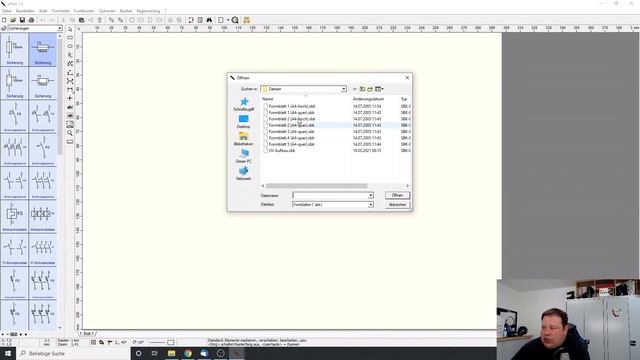
Task: Click the New document toolbar icon
Action: (4, 20)
